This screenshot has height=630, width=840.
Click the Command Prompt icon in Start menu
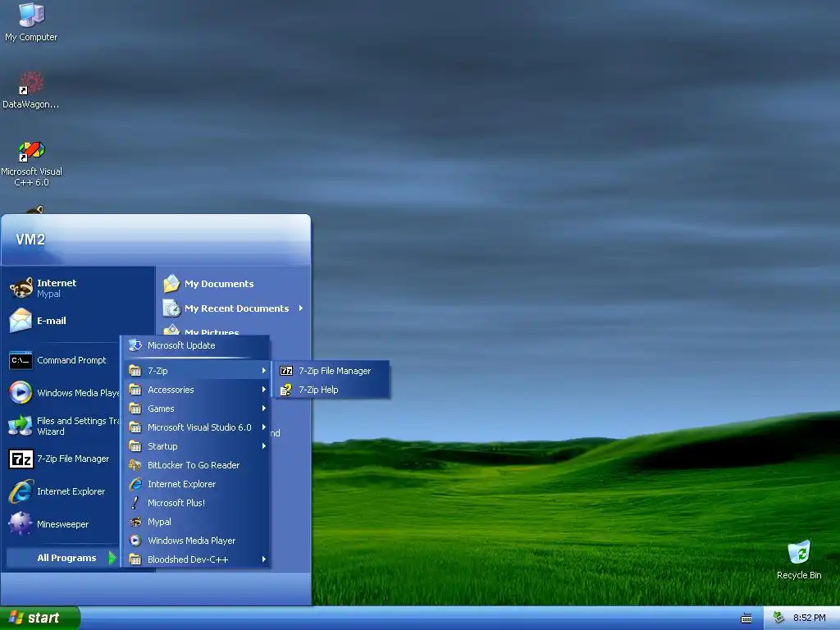pyautogui.click(x=21, y=360)
